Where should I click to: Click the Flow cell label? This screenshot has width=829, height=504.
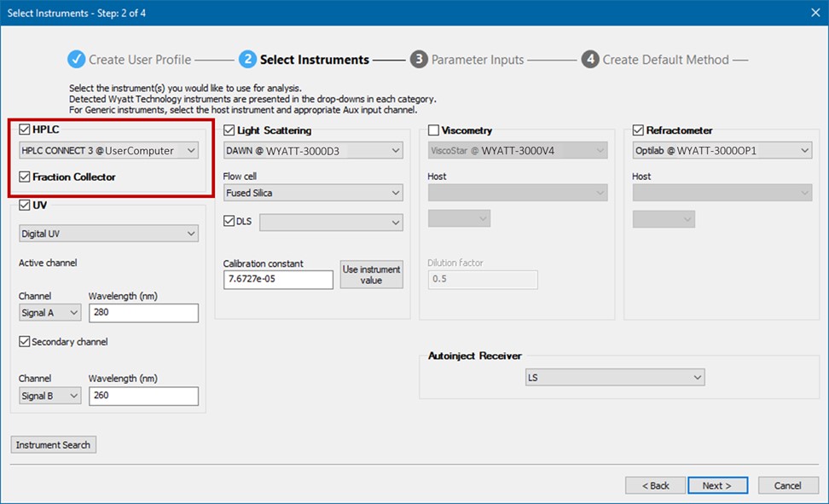click(x=240, y=177)
